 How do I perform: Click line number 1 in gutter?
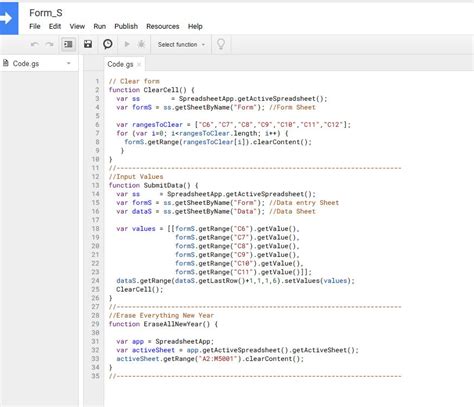pos(97,81)
